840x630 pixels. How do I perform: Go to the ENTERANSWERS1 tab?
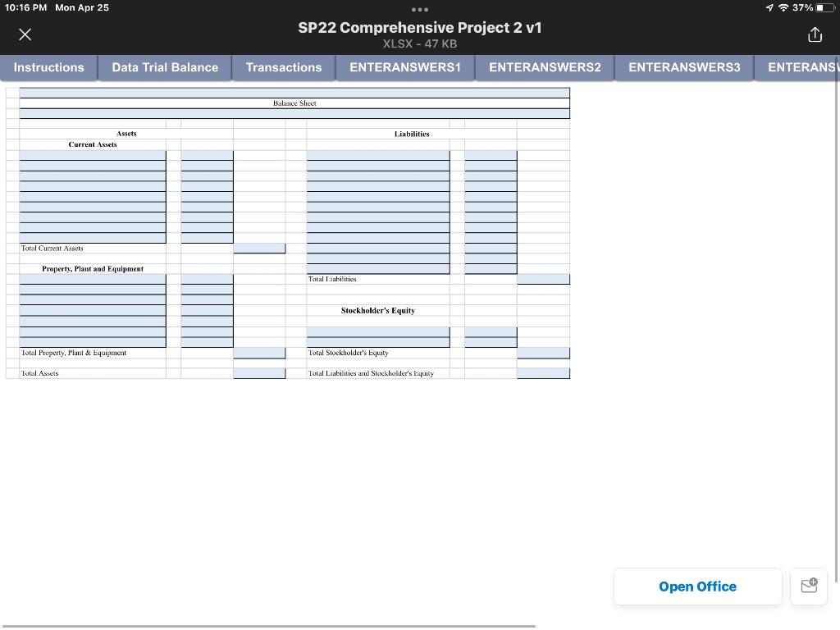coord(405,67)
